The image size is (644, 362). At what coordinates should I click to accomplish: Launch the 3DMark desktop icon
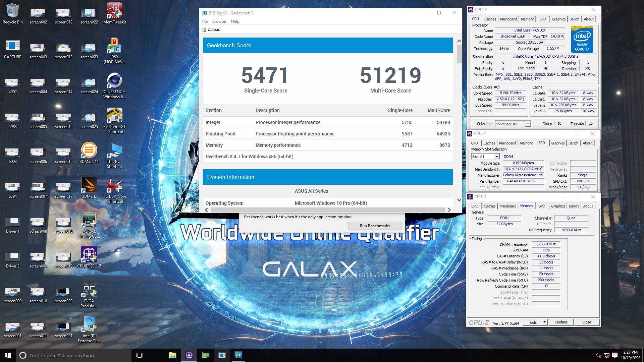89,188
